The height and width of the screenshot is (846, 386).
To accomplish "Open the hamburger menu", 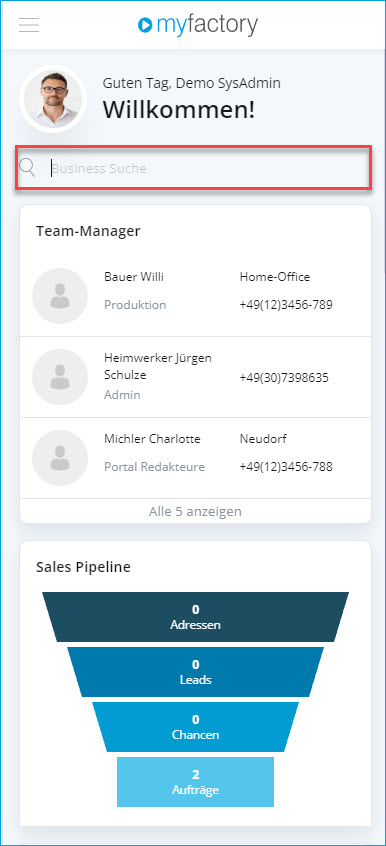I will (29, 25).
